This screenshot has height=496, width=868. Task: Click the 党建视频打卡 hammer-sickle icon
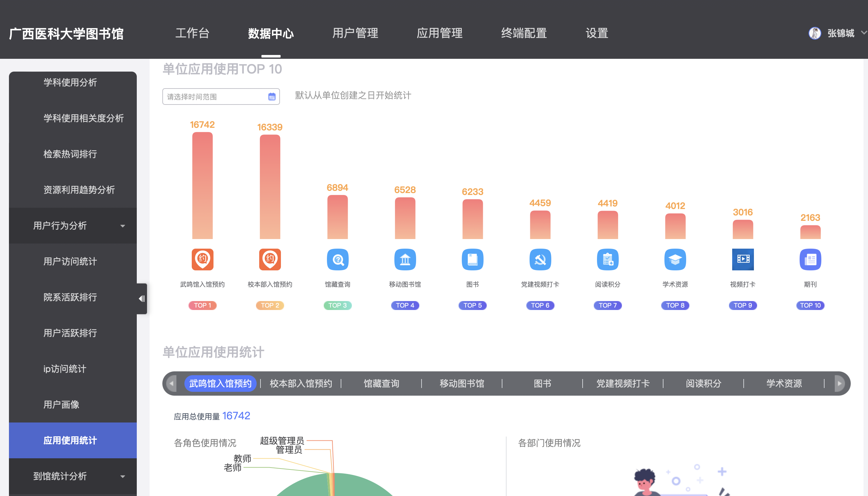point(540,259)
